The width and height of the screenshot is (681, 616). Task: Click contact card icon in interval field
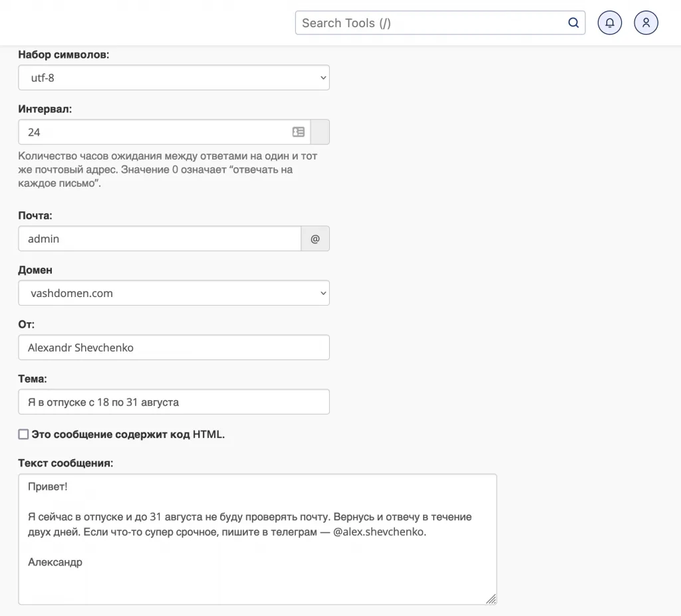[x=299, y=132]
